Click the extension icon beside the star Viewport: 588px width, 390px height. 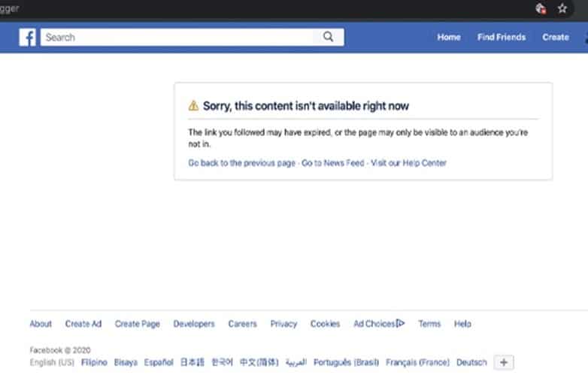541,8
